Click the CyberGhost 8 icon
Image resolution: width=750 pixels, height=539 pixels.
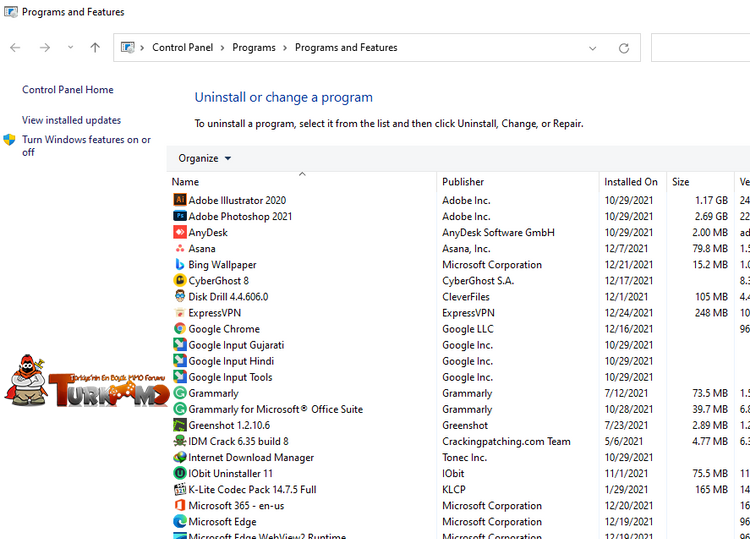(x=180, y=280)
